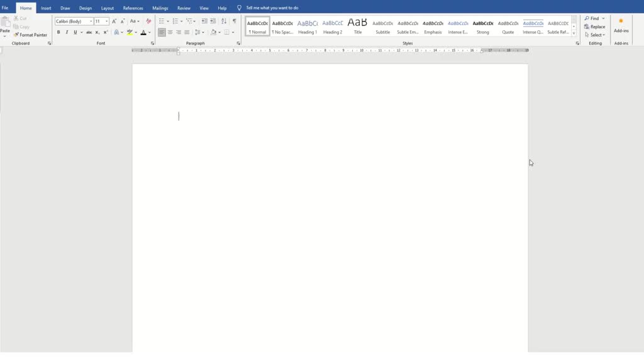Switch to the Design tab
644x362 pixels.
pyautogui.click(x=86, y=8)
